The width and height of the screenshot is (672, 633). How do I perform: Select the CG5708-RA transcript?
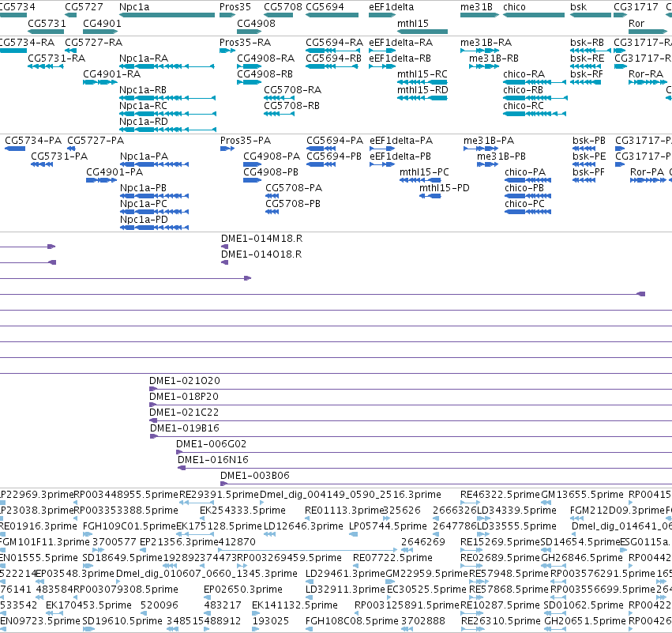279,98
